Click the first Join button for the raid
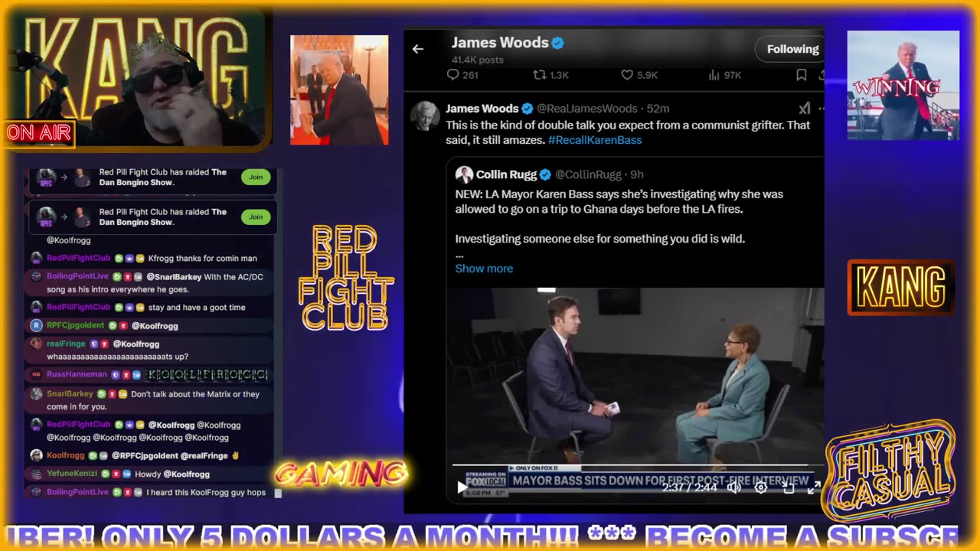This screenshot has height=551, width=980. click(x=256, y=177)
